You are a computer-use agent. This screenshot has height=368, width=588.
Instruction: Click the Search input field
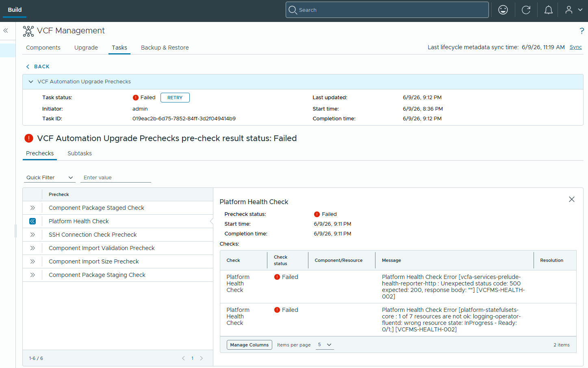point(387,10)
